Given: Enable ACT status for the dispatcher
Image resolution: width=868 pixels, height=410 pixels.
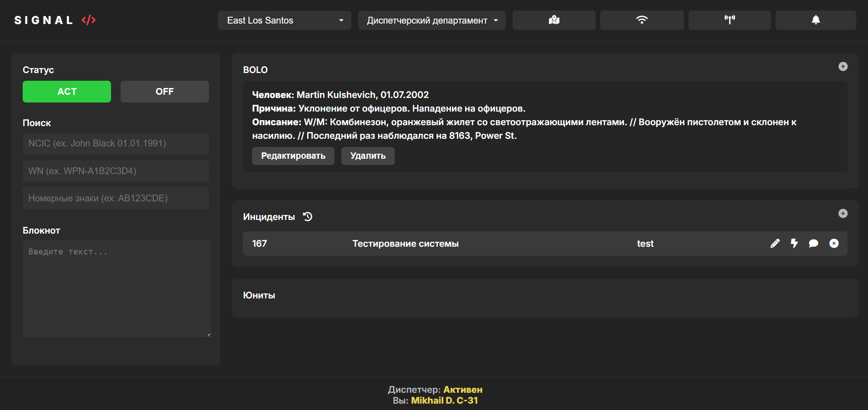Looking at the screenshot, I should tap(66, 91).
